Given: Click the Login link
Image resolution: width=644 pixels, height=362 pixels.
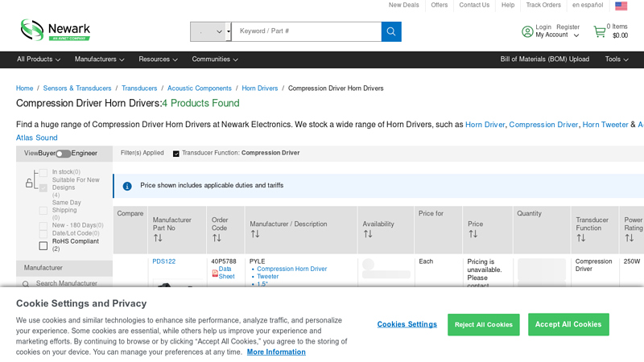Looking at the screenshot, I should [543, 27].
